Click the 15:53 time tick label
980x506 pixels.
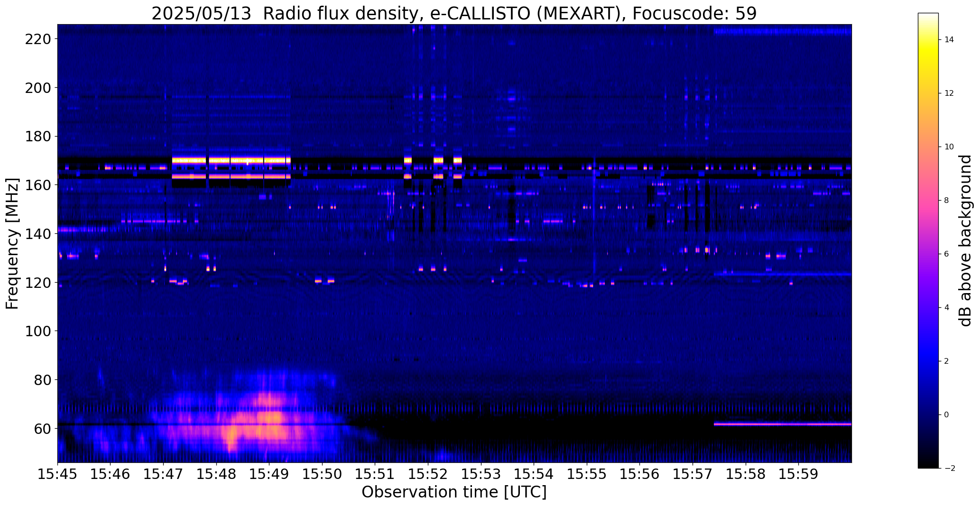point(481,474)
